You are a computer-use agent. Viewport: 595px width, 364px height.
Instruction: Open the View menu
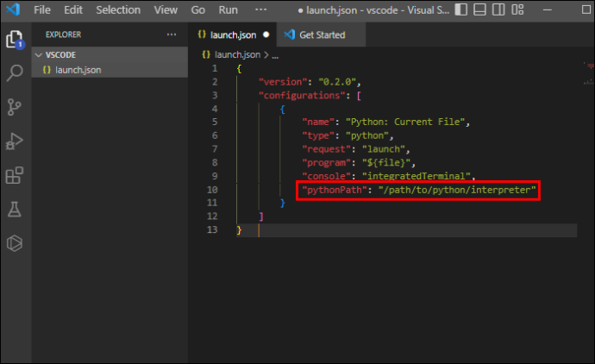pos(166,9)
